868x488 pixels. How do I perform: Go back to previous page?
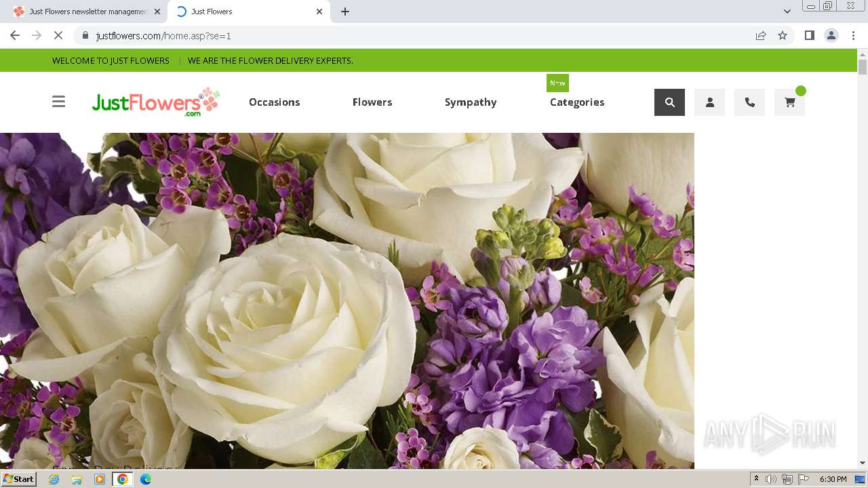point(15,35)
